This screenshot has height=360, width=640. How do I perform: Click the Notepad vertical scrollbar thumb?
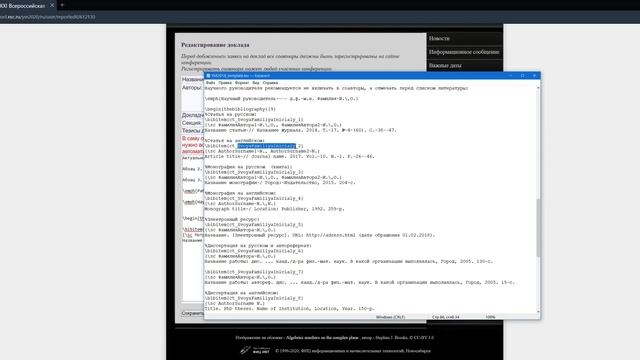[x=538, y=228]
